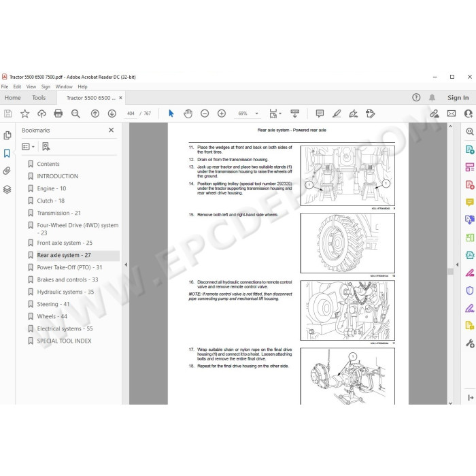Image resolution: width=476 pixels, height=476 pixels.
Task: Close the Tractor 5500 document tab
Action: point(120,98)
